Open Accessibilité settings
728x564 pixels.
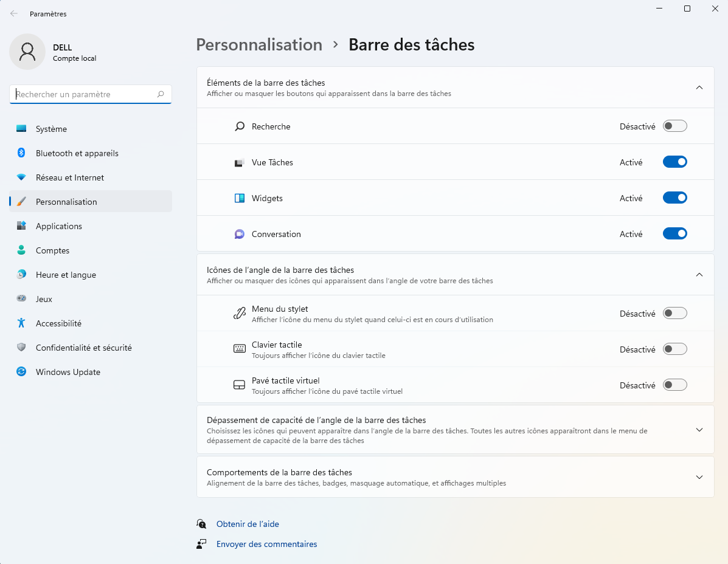coord(91,323)
